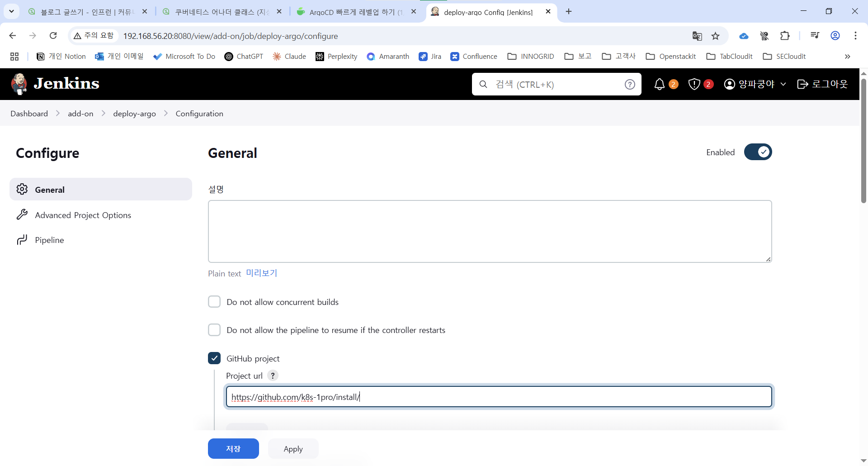Open the TabCloudit bookmark folder
Image resolution: width=868 pixels, height=466 pixels.
[x=730, y=57]
